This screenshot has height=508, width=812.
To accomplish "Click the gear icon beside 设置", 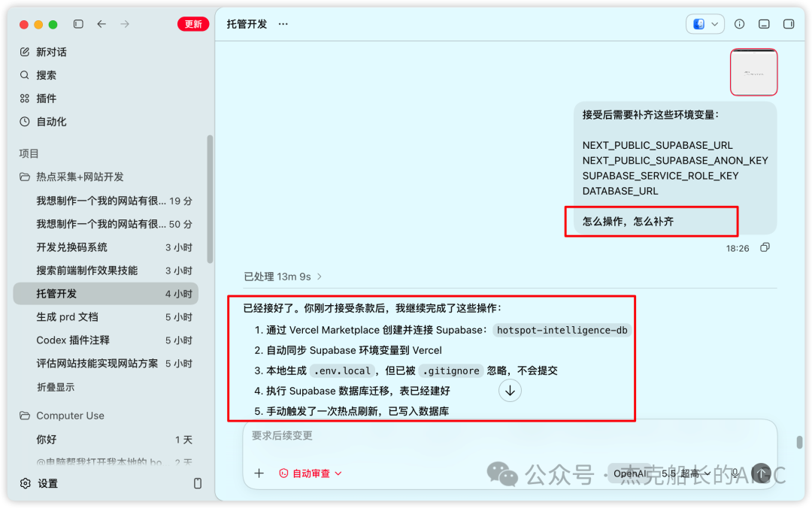I will click(25, 483).
